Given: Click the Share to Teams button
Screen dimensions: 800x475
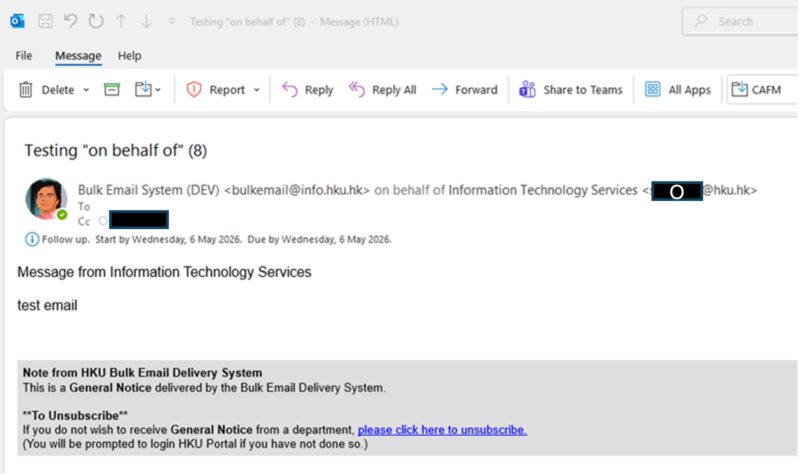Looking at the screenshot, I should tap(571, 90).
